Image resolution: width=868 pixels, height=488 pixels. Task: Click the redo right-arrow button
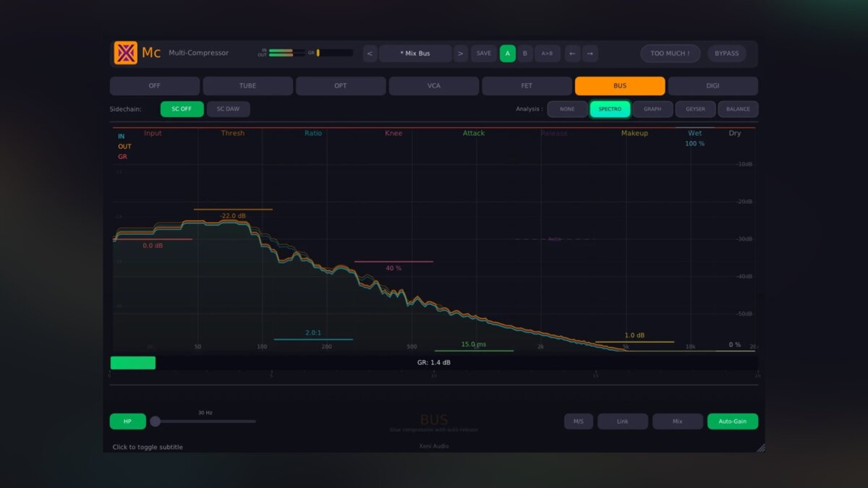(590, 53)
